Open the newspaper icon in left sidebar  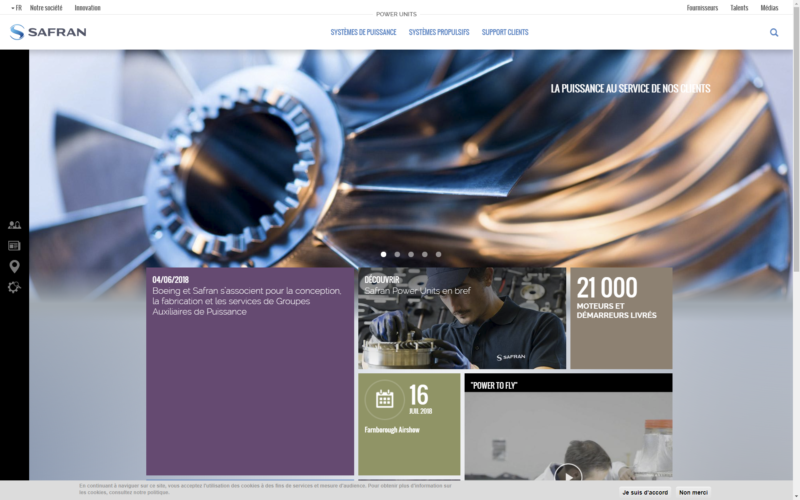[14, 246]
